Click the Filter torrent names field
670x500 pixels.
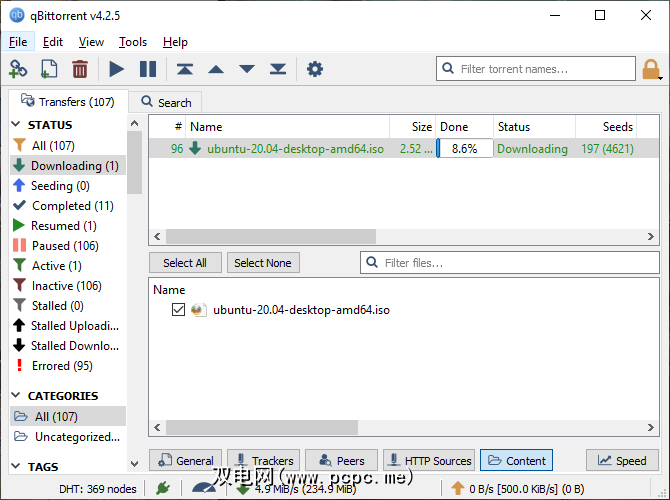coord(536,68)
